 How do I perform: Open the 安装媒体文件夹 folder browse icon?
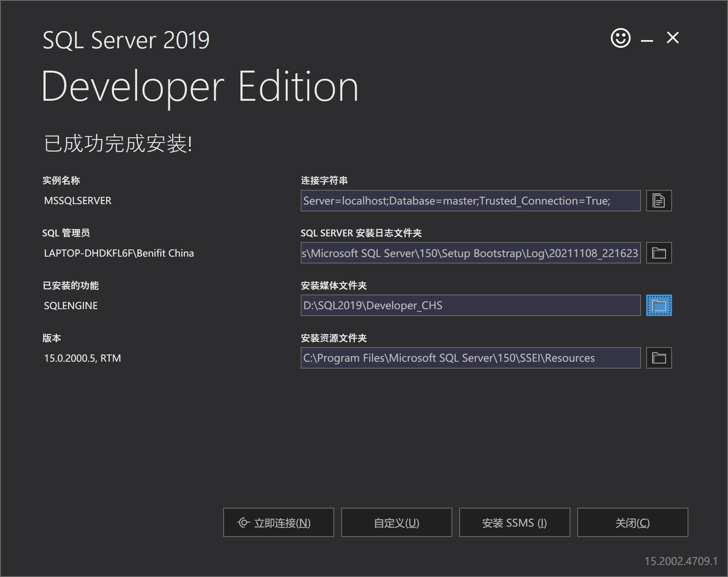point(659,306)
